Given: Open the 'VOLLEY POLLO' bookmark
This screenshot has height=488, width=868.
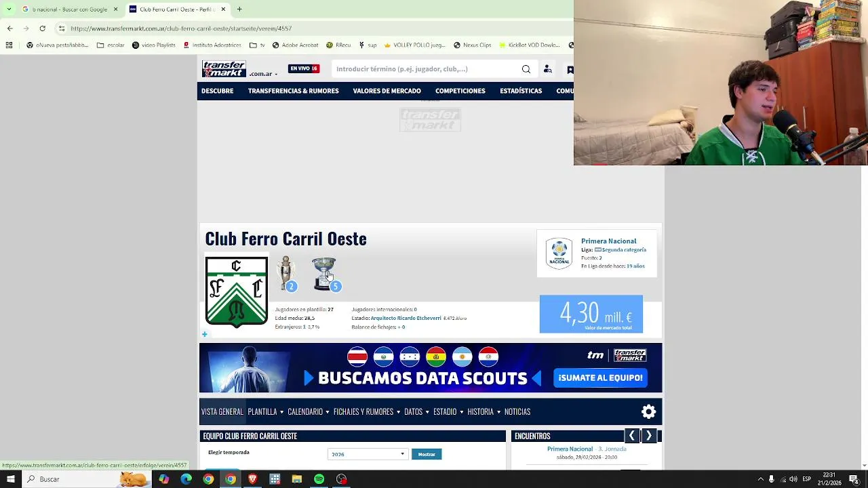Looking at the screenshot, I should point(414,45).
